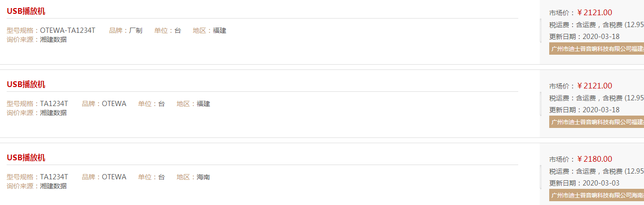The image size is (644, 205).
Task: Click 湘建数据 source in the third listing
Action: pos(53,186)
